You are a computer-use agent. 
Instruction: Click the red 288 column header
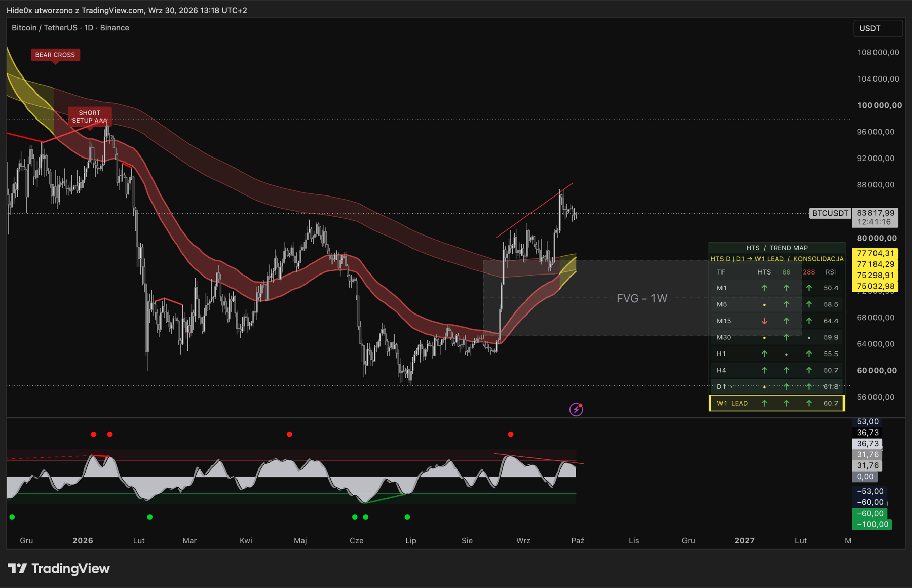click(809, 272)
